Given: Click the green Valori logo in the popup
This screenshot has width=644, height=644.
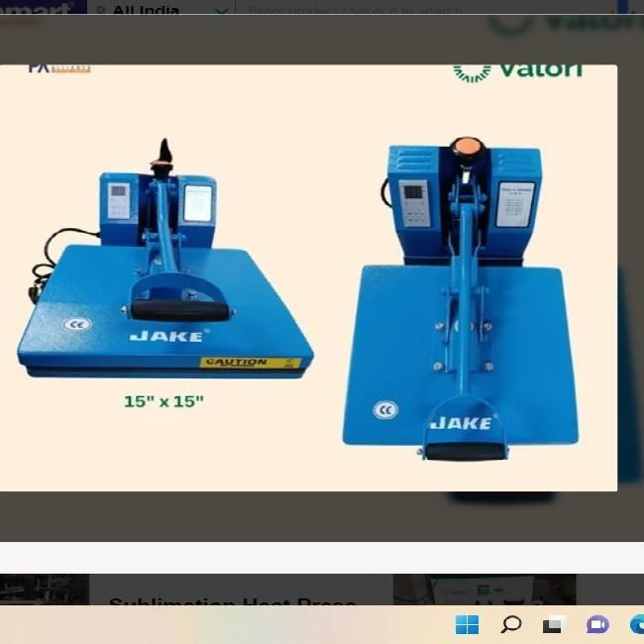Looking at the screenshot, I should tap(517, 69).
